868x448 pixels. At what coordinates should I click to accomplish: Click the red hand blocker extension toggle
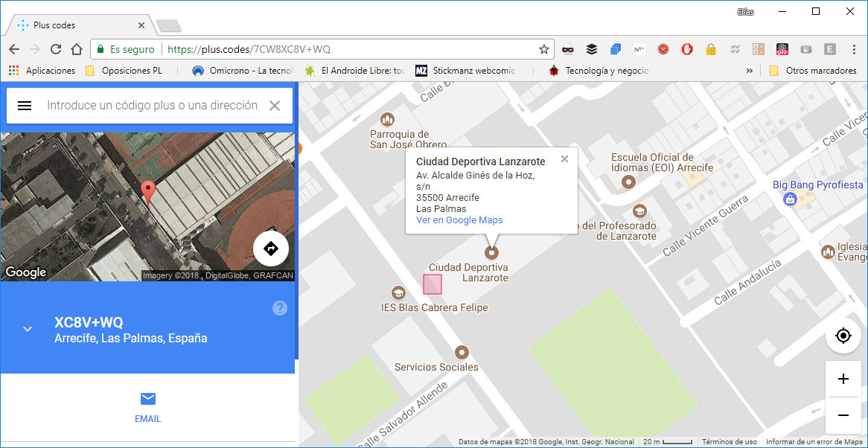(686, 49)
